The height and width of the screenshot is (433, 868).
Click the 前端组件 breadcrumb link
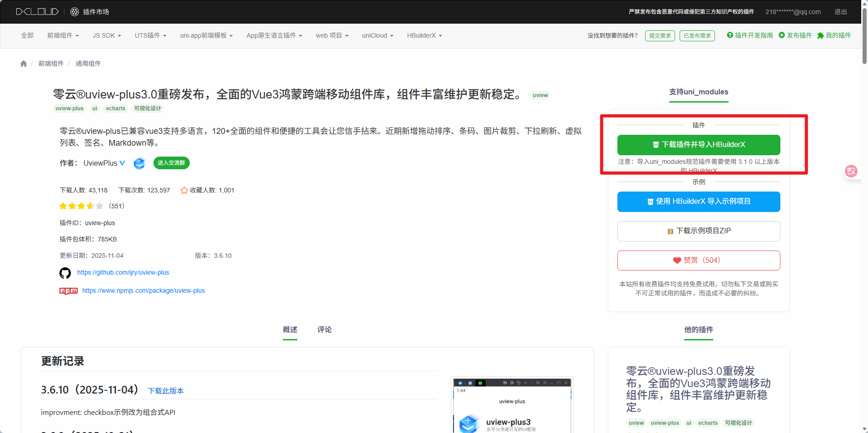pos(51,64)
